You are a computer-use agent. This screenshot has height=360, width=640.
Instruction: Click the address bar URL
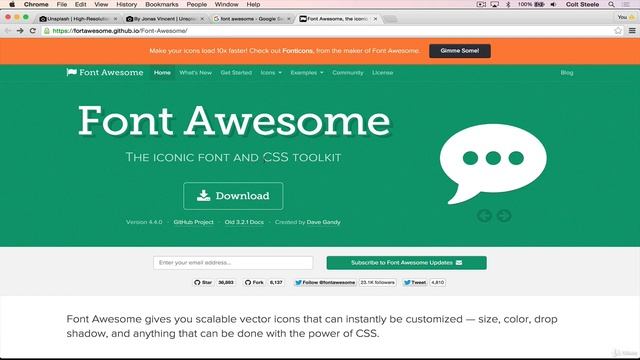[120, 31]
